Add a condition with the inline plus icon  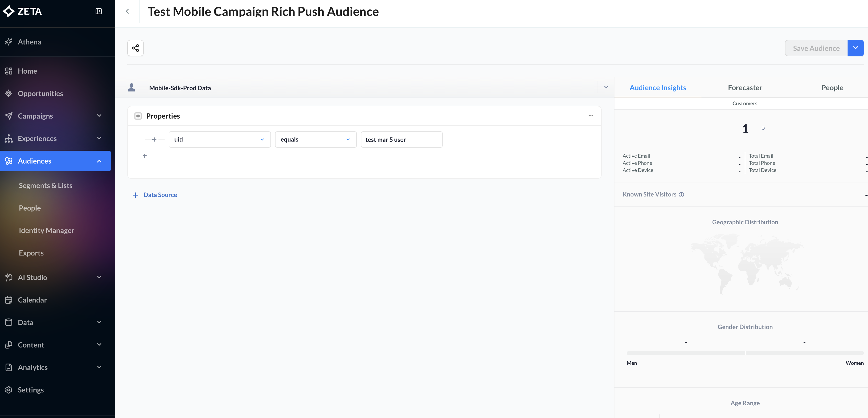[x=154, y=140]
